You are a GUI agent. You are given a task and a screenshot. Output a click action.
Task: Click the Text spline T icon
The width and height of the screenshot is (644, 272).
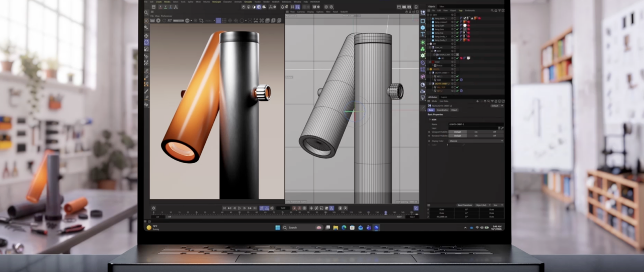423,34
